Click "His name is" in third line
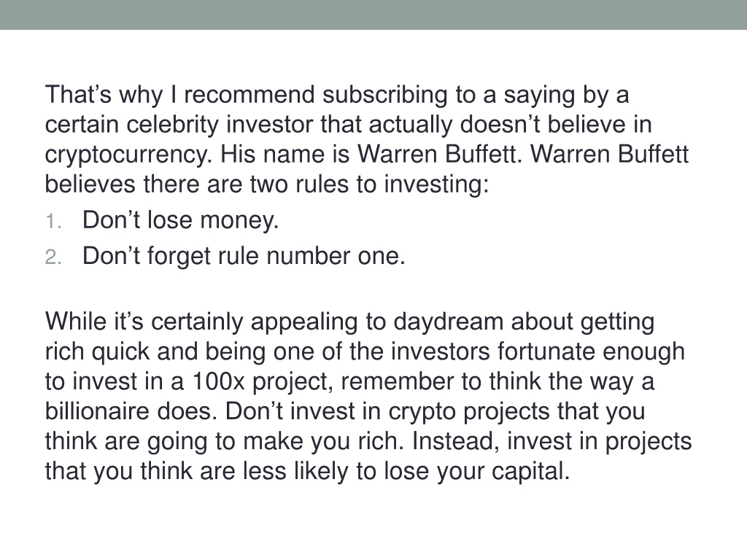The image size is (747, 560). (x=285, y=155)
